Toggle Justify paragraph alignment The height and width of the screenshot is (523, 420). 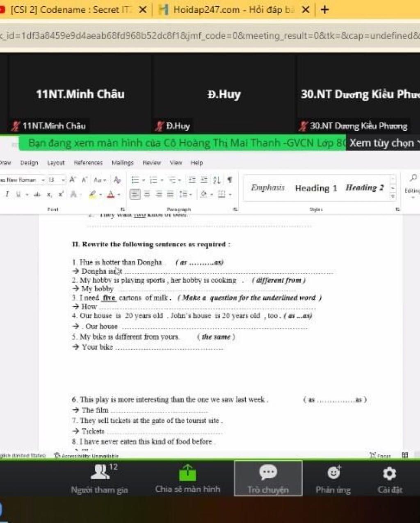pyautogui.click(x=170, y=194)
